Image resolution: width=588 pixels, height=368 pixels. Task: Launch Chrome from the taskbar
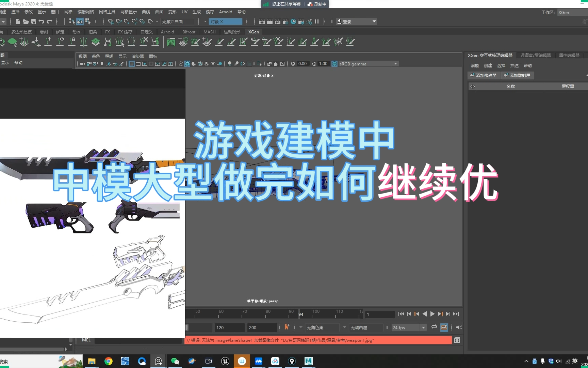click(x=109, y=361)
